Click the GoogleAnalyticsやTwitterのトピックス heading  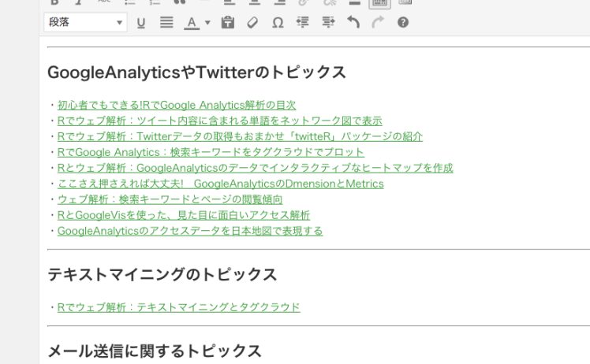[196, 72]
